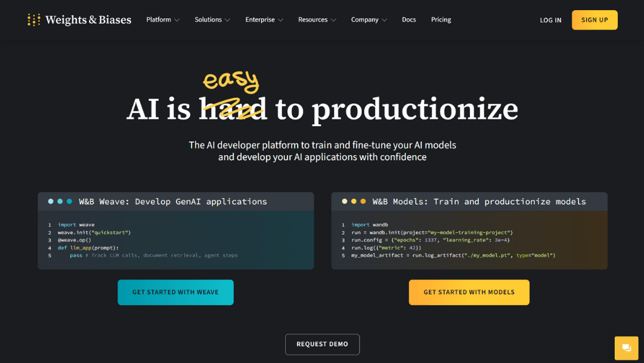Open the chat widget icon
Image resolution: width=644 pixels, height=363 pixels.
click(626, 348)
